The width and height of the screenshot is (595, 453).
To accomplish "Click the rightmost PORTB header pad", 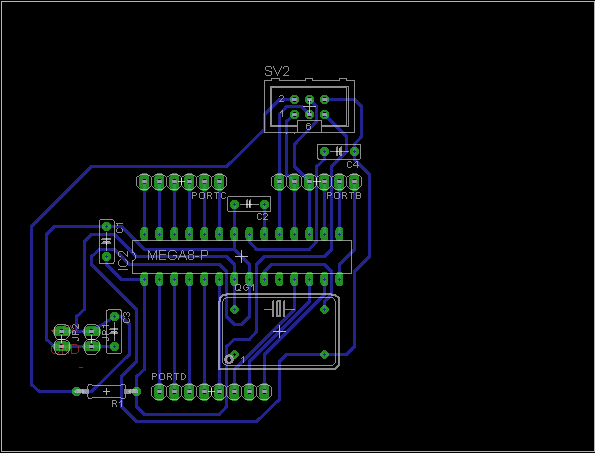I will tap(354, 182).
